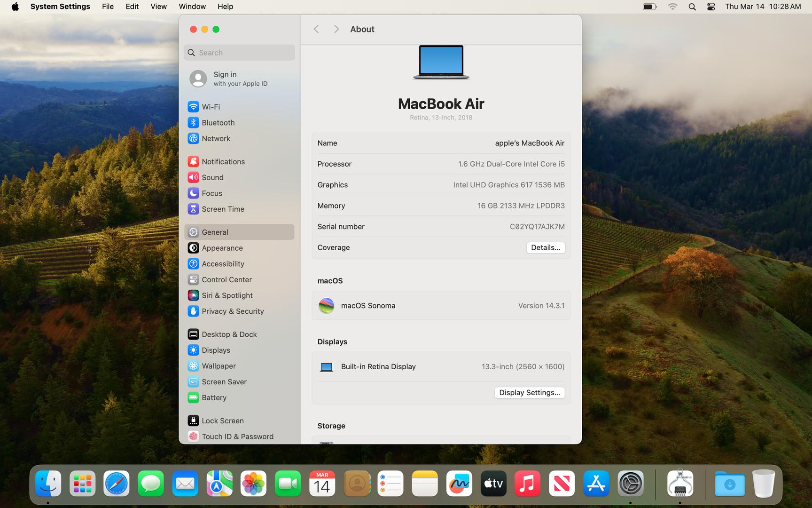Open Wallpaper settings
Screen dimensions: 812x508
239,366
